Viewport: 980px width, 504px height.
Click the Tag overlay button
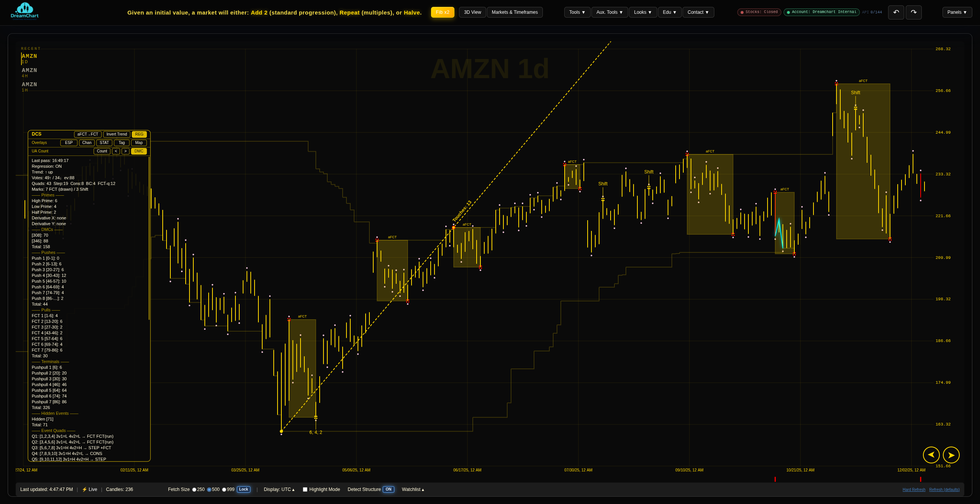pos(122,143)
